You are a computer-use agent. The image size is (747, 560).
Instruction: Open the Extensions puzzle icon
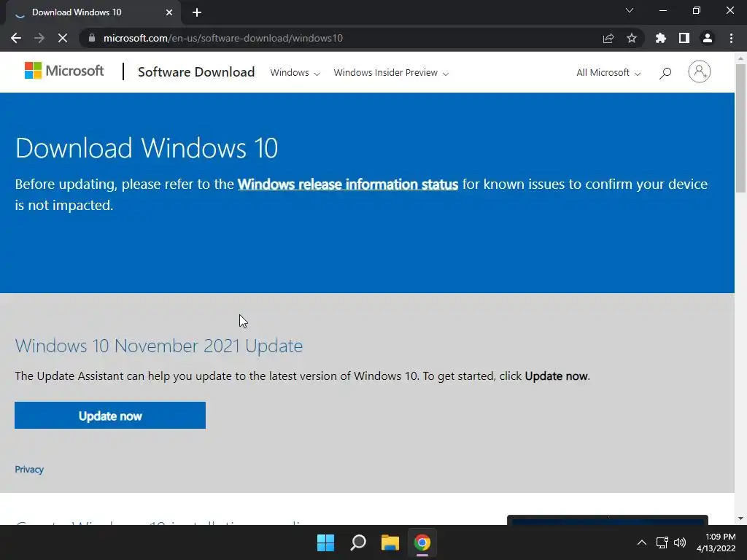point(660,38)
